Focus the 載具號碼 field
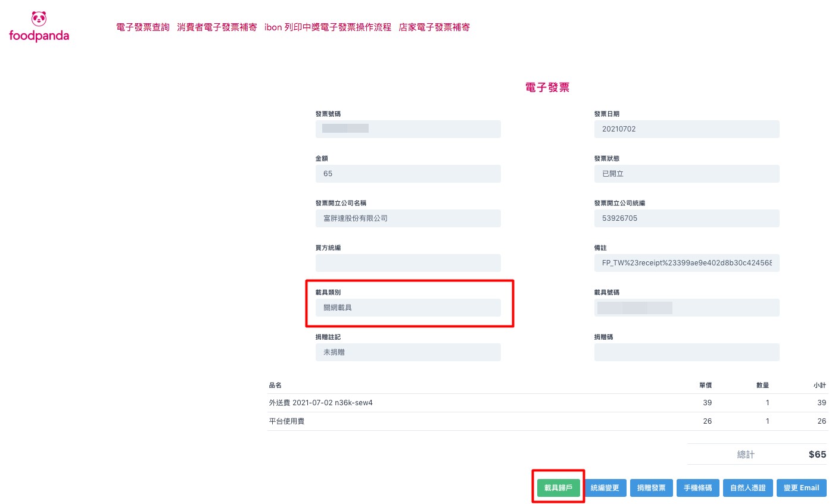 [x=687, y=308]
